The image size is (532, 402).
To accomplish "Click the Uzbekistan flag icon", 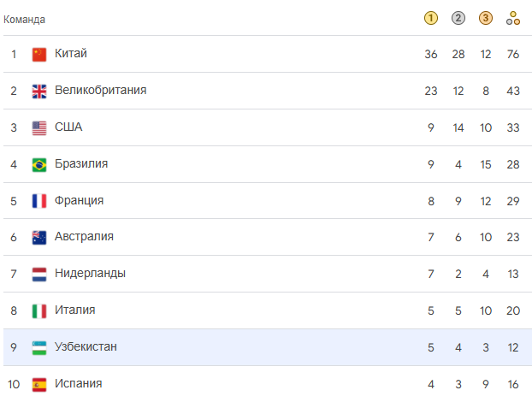I will [x=39, y=347].
